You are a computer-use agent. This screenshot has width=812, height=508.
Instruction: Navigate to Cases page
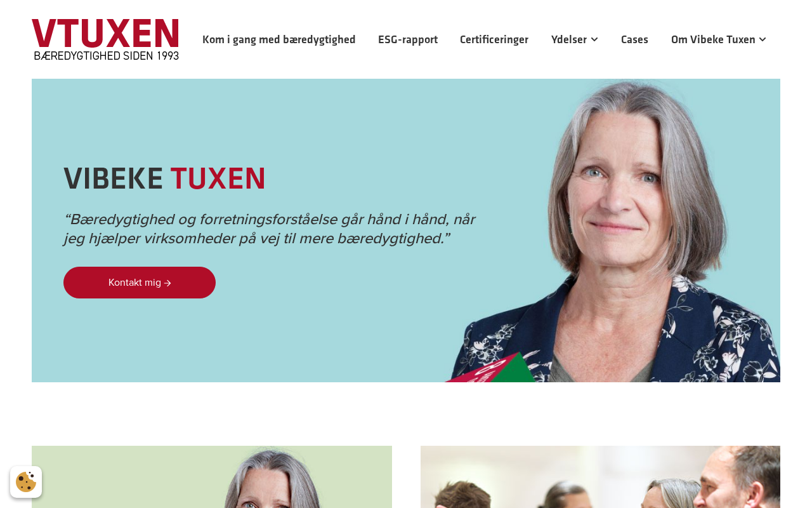(x=634, y=39)
